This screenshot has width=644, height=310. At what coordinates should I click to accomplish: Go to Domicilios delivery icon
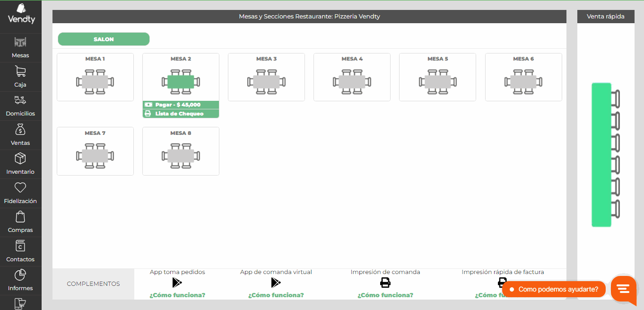[x=20, y=100]
